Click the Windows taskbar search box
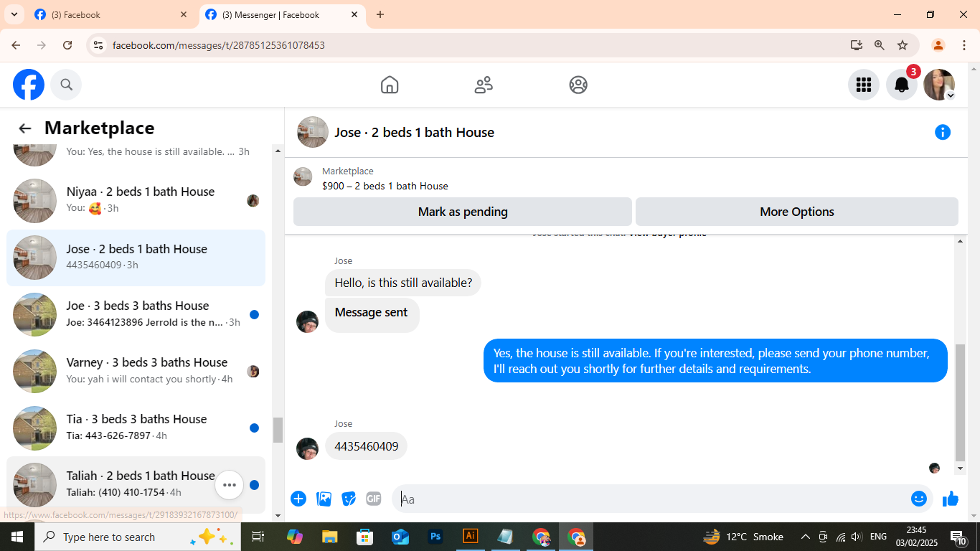 click(137, 537)
